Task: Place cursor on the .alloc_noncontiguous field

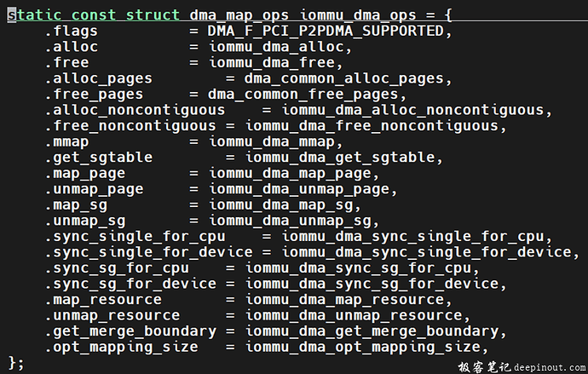Action: pyautogui.click(x=135, y=110)
